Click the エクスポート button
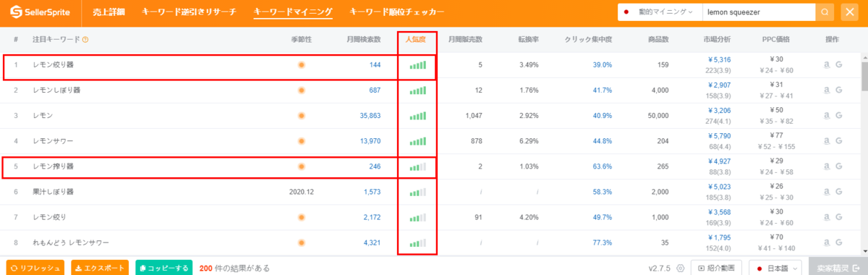Viewport: 868px width, 275px height. tap(101, 268)
